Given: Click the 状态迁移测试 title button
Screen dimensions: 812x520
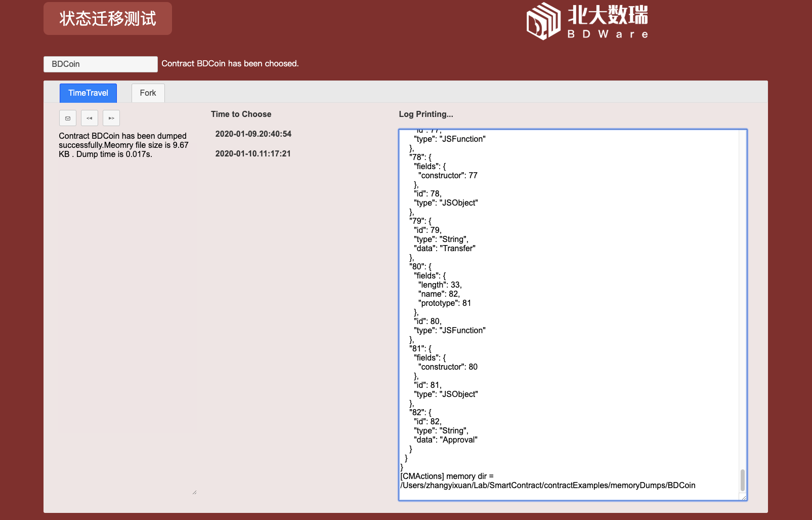Looking at the screenshot, I should (108, 19).
